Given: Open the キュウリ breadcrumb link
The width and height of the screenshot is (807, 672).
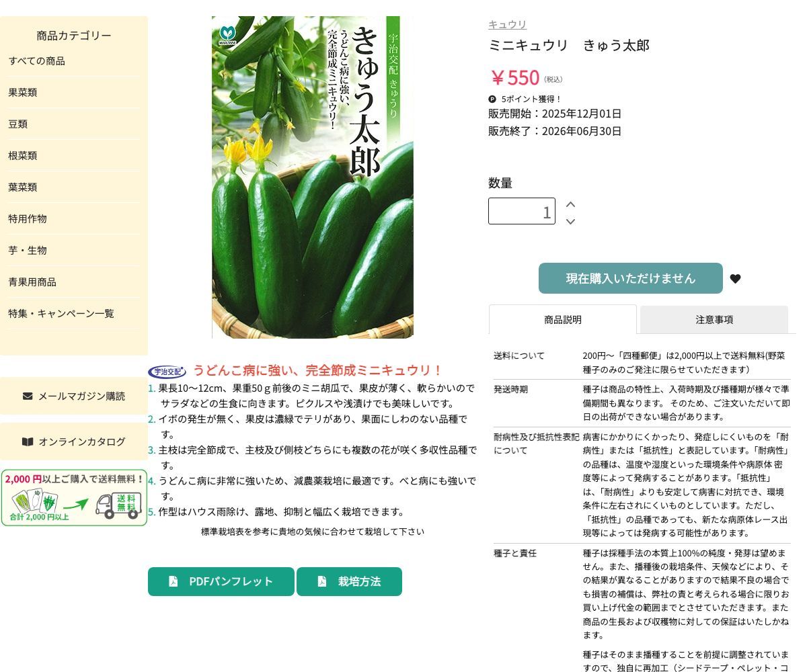Looking at the screenshot, I should (x=507, y=24).
